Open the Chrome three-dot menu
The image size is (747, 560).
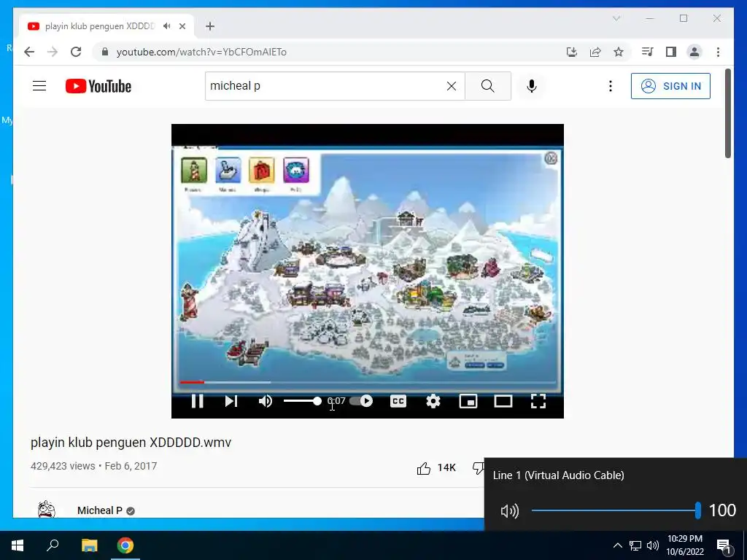(x=718, y=52)
